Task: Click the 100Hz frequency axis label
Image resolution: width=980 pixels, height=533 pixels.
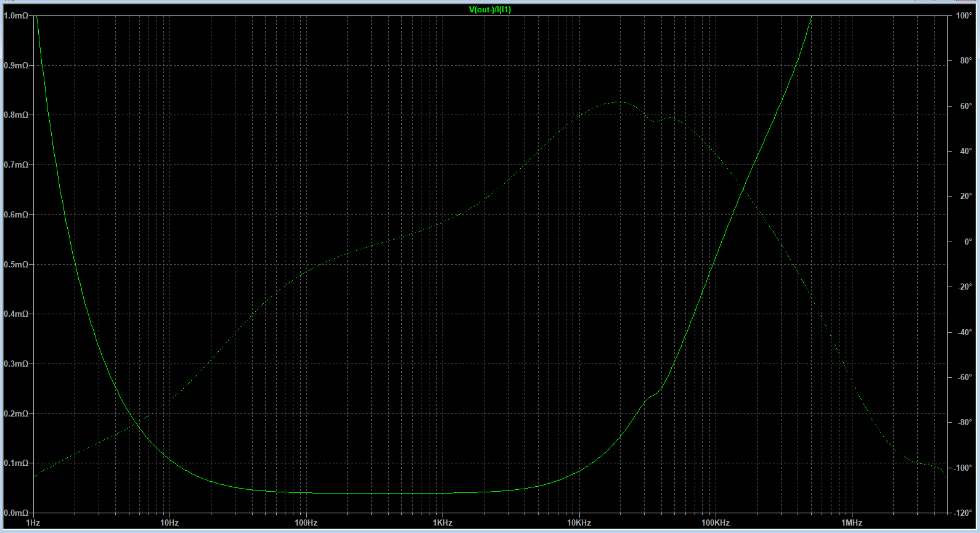Action: click(x=306, y=523)
